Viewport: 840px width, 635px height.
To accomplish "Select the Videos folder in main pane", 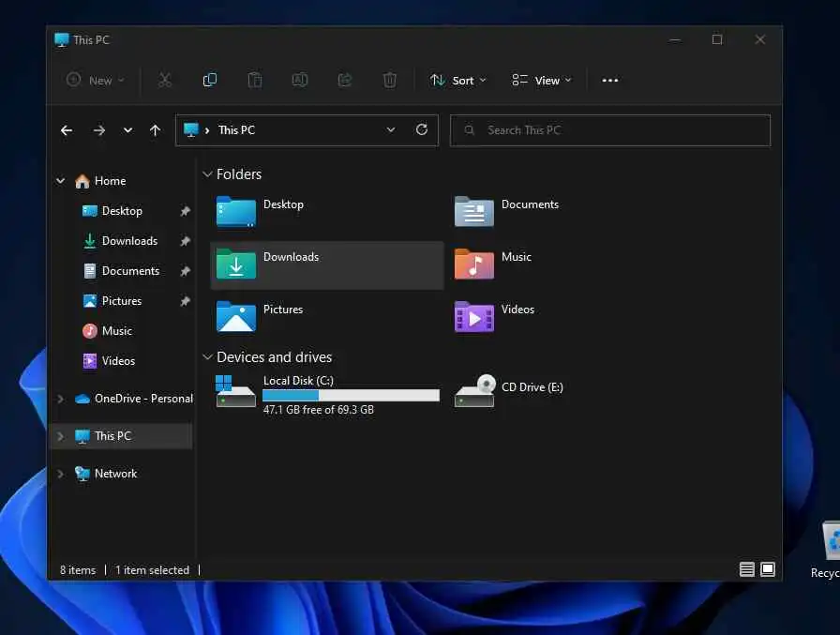I will (565, 317).
